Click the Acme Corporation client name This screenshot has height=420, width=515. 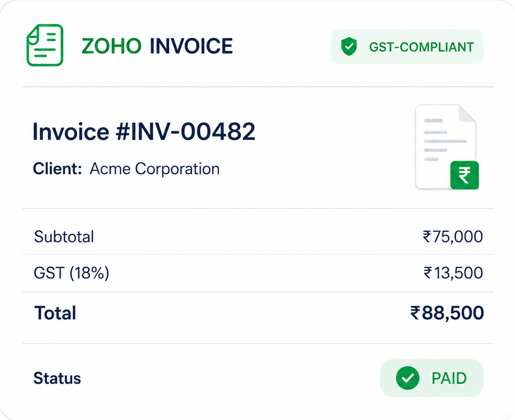[x=155, y=169]
